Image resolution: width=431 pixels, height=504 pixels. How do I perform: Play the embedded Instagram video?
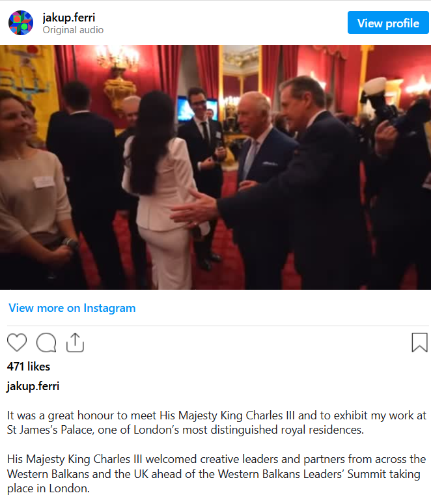215,167
